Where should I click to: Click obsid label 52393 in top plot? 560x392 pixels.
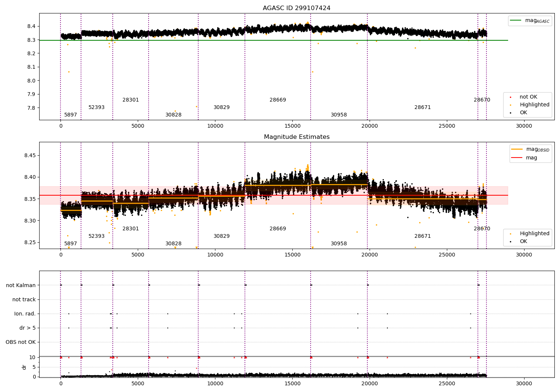pyautogui.click(x=96, y=107)
